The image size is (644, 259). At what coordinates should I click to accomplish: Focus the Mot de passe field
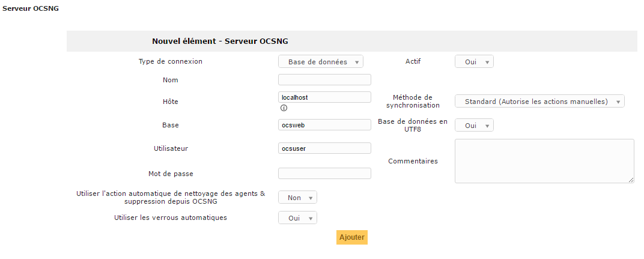pos(324,173)
